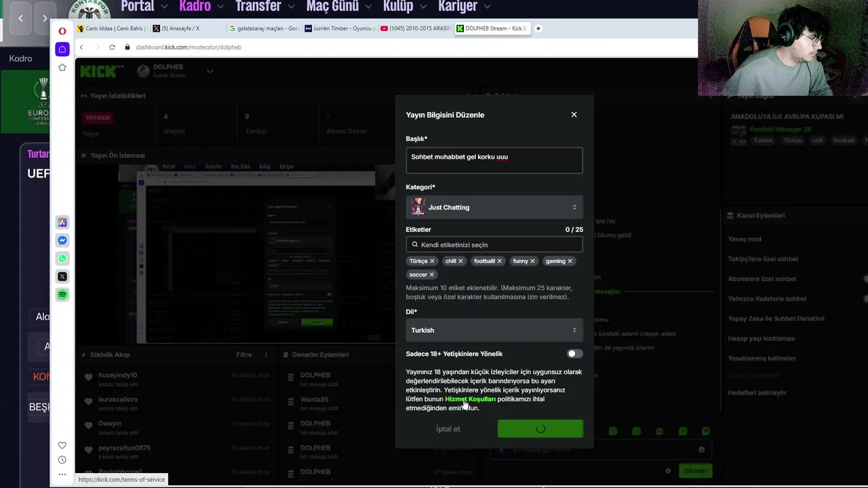The height and width of the screenshot is (488, 868).
Task: Open Opera sidebar bookmarks star
Action: pyautogui.click(x=62, y=67)
